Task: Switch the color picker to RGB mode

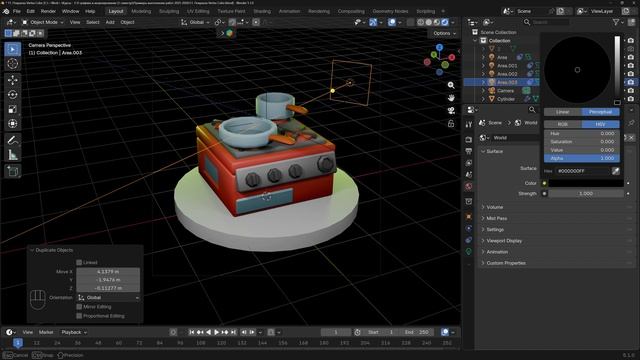Action: pyautogui.click(x=563, y=124)
